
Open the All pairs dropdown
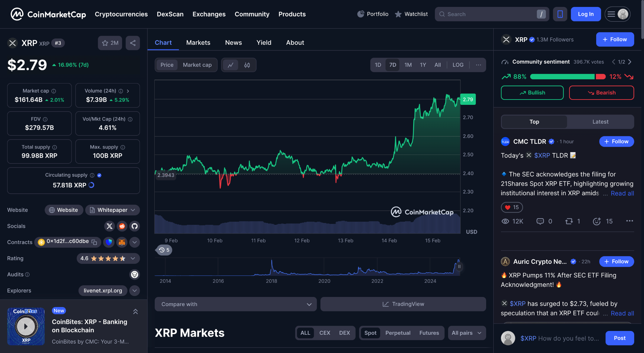pyautogui.click(x=467, y=333)
